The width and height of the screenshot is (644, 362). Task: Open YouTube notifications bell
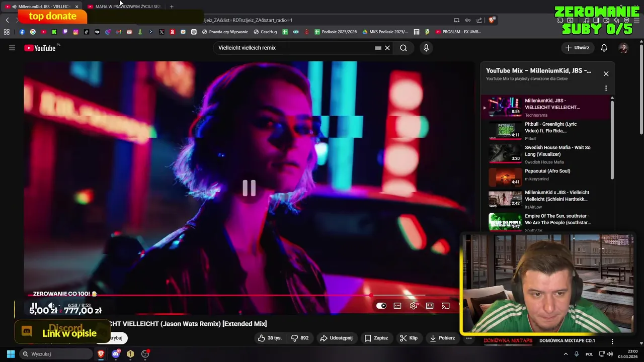click(x=604, y=48)
